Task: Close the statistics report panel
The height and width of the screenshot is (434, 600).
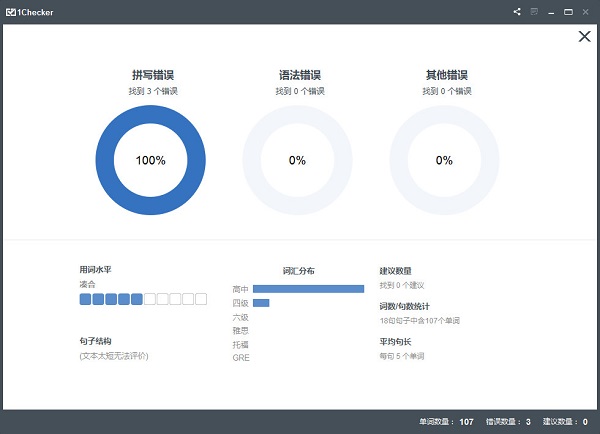Action: click(584, 36)
